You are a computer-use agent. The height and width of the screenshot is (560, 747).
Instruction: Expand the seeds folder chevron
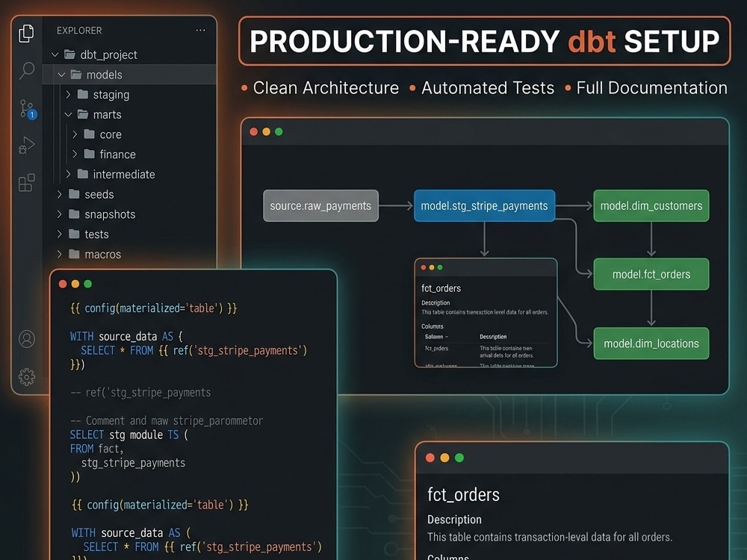60,194
